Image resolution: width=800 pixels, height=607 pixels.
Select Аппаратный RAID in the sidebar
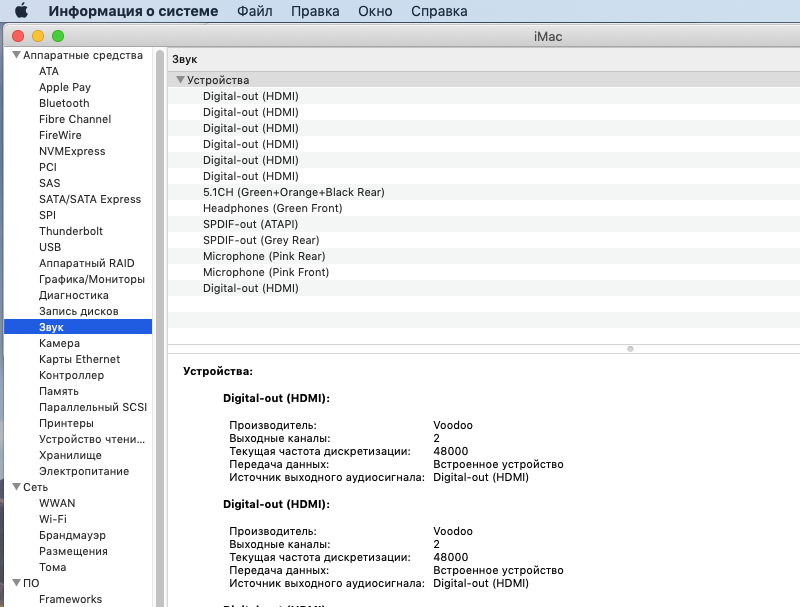(x=87, y=263)
